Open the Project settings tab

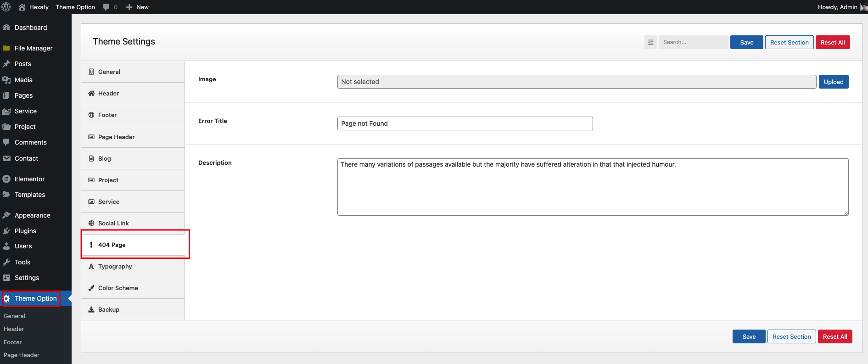pos(133,180)
